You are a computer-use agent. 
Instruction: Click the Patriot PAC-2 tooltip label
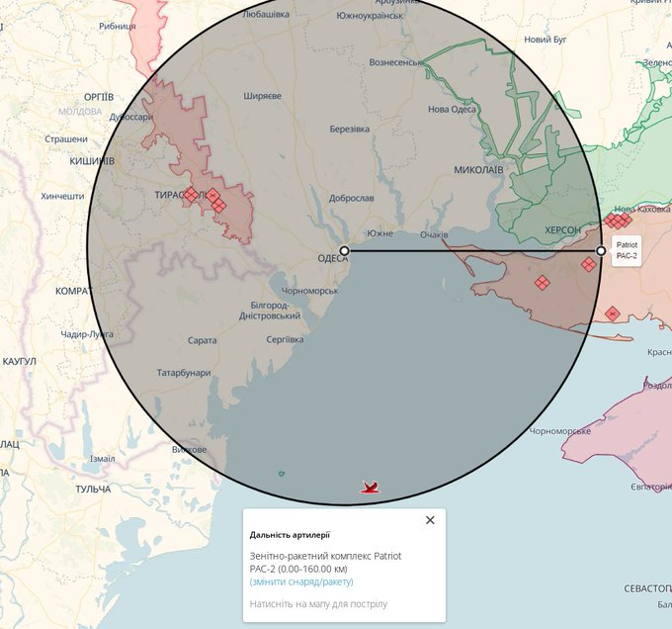click(x=627, y=250)
